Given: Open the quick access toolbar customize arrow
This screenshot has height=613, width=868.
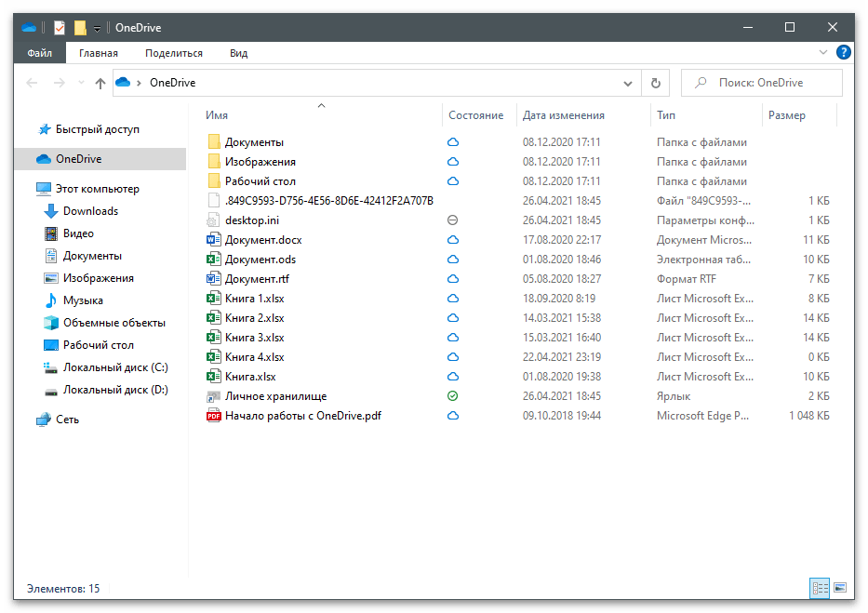Looking at the screenshot, I should pos(97,28).
